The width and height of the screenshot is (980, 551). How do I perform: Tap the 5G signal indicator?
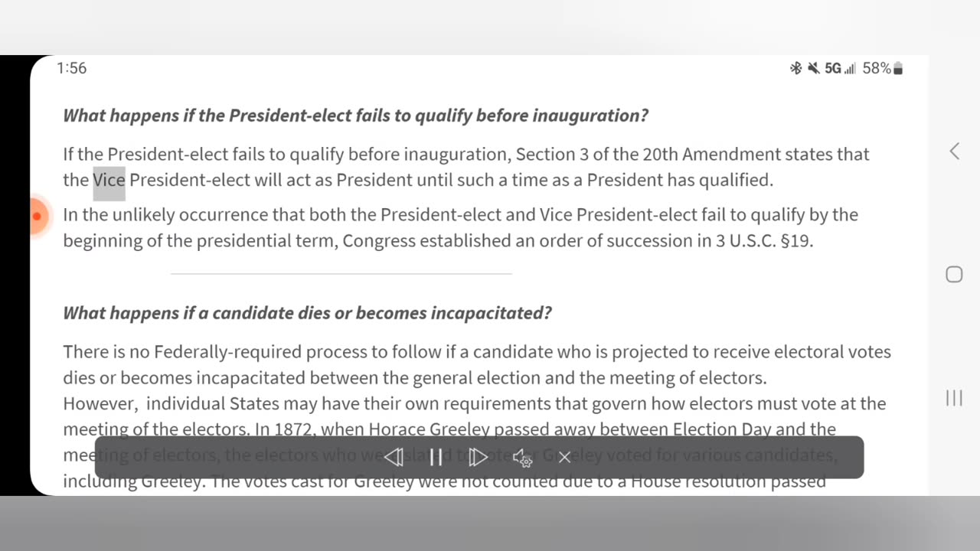[x=840, y=68]
